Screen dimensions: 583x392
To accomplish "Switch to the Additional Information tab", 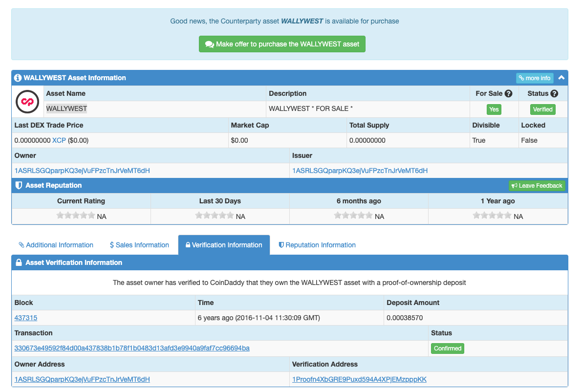I will 56,245.
